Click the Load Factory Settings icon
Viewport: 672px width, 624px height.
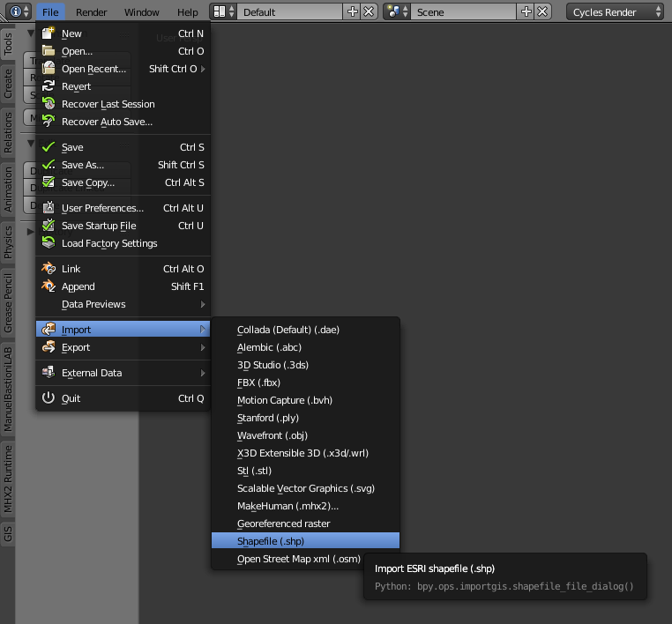click(x=49, y=243)
